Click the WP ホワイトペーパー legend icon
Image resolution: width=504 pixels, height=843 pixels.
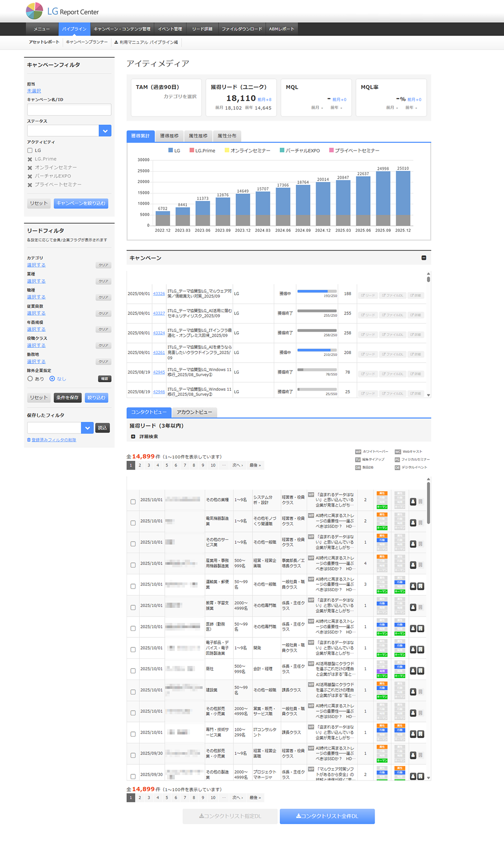pos(358,452)
